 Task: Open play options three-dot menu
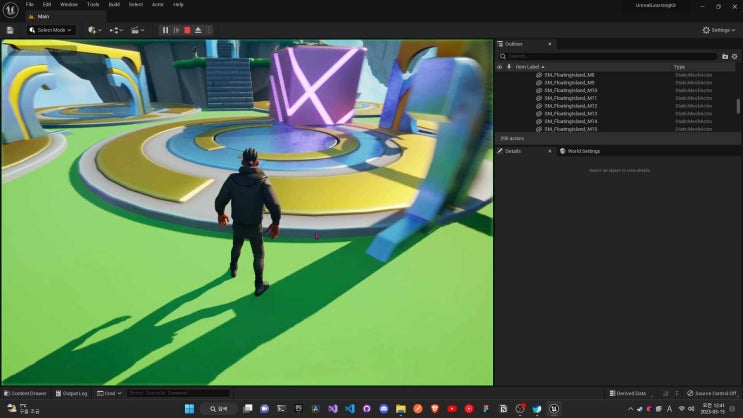pyautogui.click(x=209, y=30)
